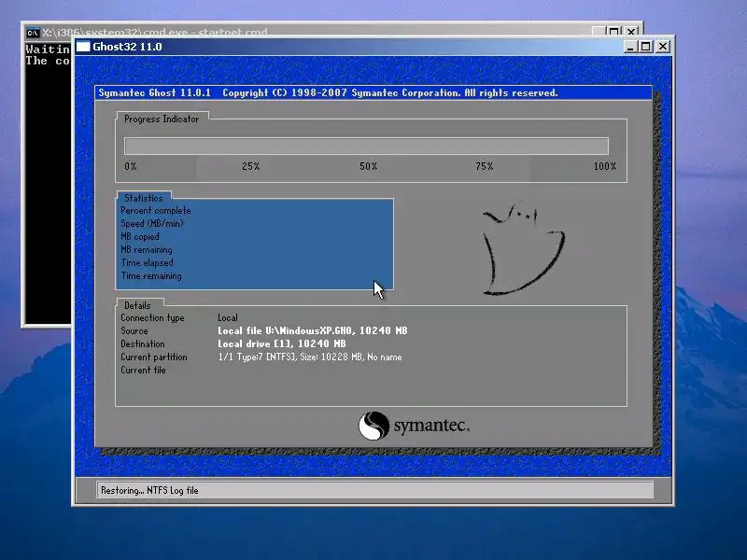Click the WindowsXP.GHO source file value
This screenshot has width=747, height=560.
tap(313, 330)
